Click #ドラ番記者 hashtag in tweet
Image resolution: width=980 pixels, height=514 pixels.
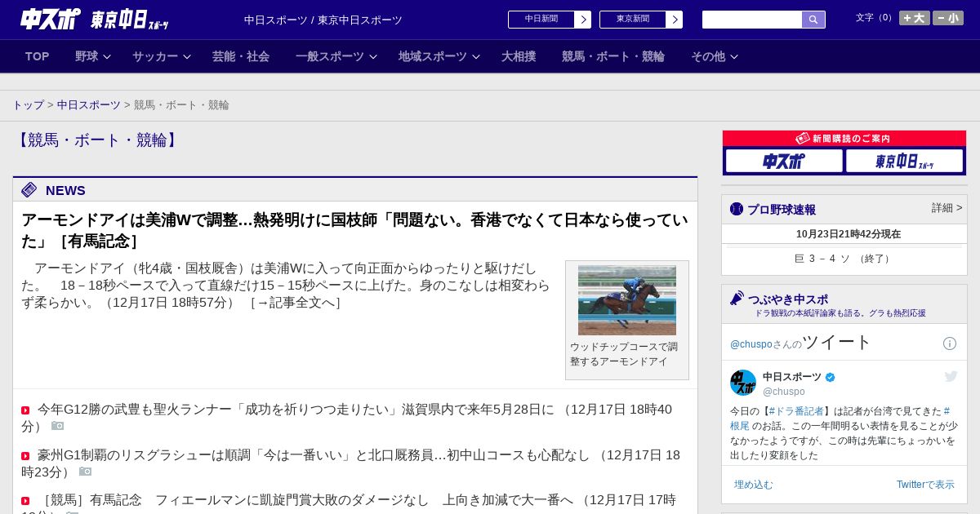[x=795, y=411]
